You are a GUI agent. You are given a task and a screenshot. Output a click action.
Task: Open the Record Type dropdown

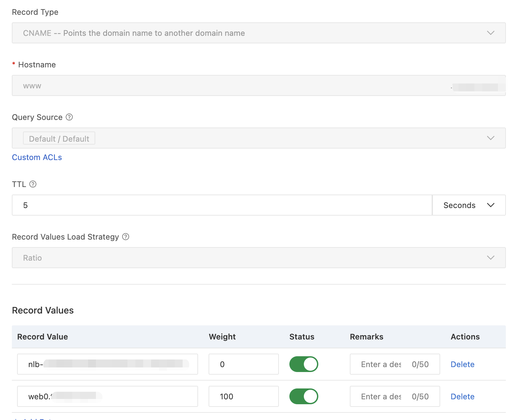coord(259,33)
